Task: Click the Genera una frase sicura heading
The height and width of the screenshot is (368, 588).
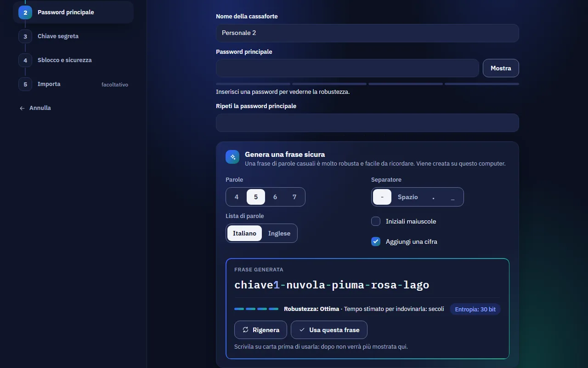Action: coord(285,155)
